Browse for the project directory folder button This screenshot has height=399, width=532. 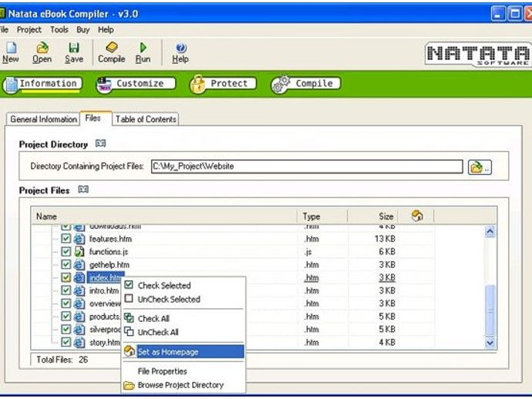[480, 167]
